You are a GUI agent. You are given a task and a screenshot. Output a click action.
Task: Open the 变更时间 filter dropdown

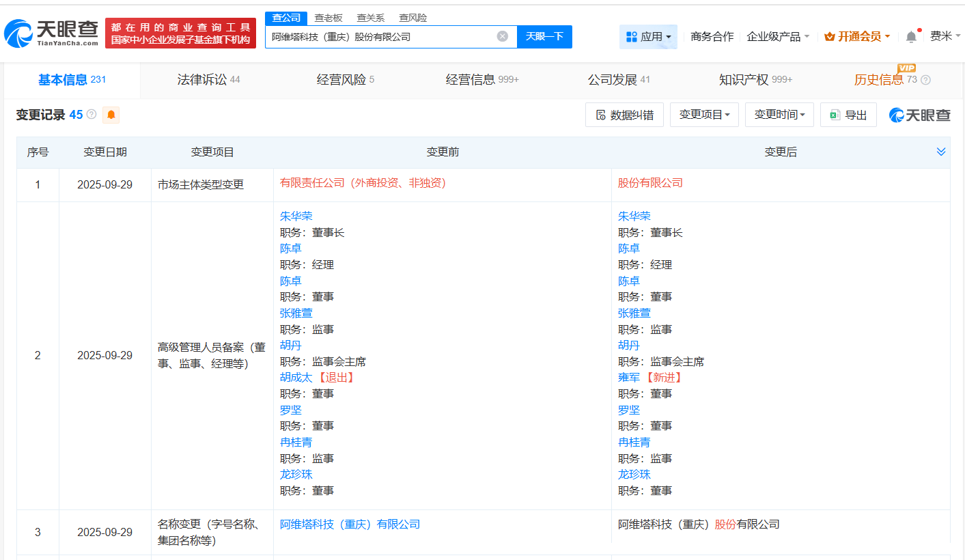[x=779, y=114]
